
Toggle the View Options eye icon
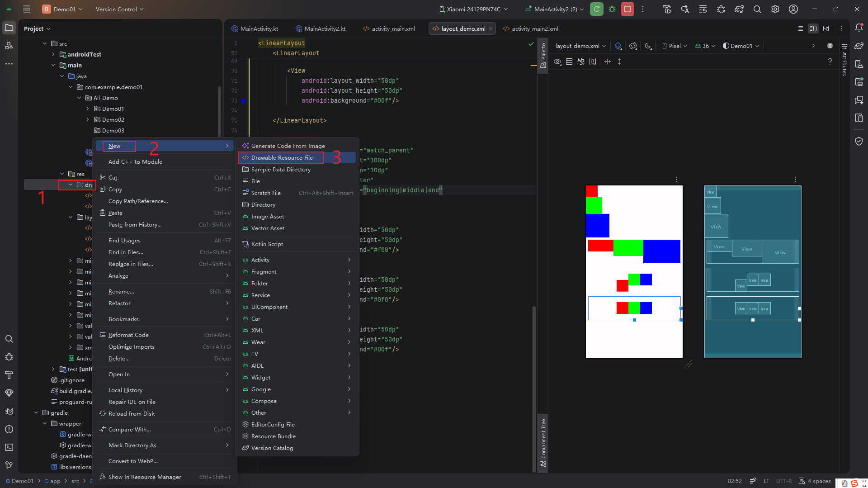[x=558, y=62]
